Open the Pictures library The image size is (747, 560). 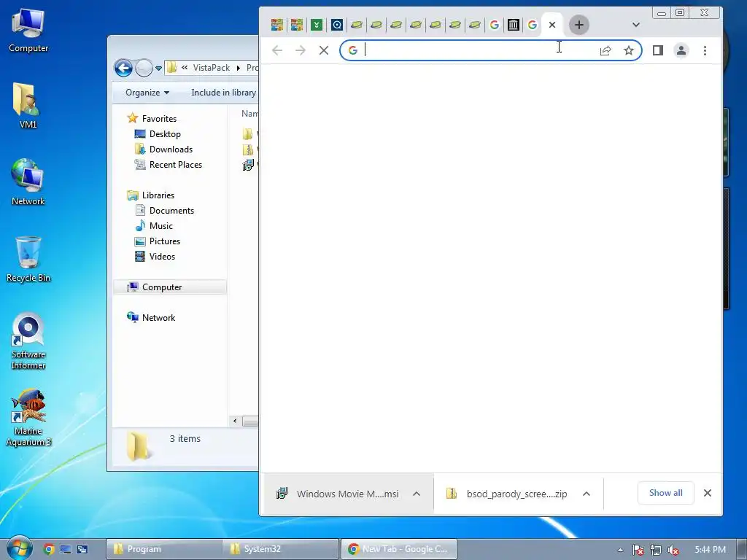(x=164, y=241)
